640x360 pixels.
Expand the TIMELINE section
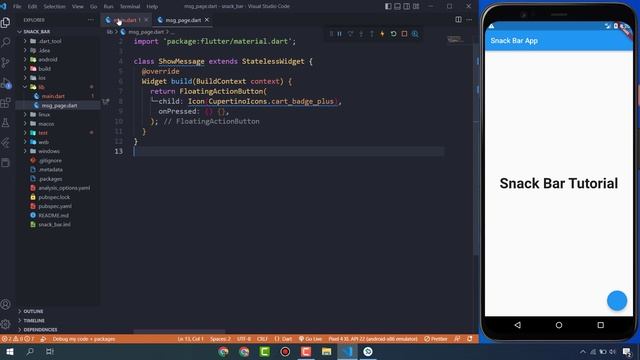click(x=34, y=320)
